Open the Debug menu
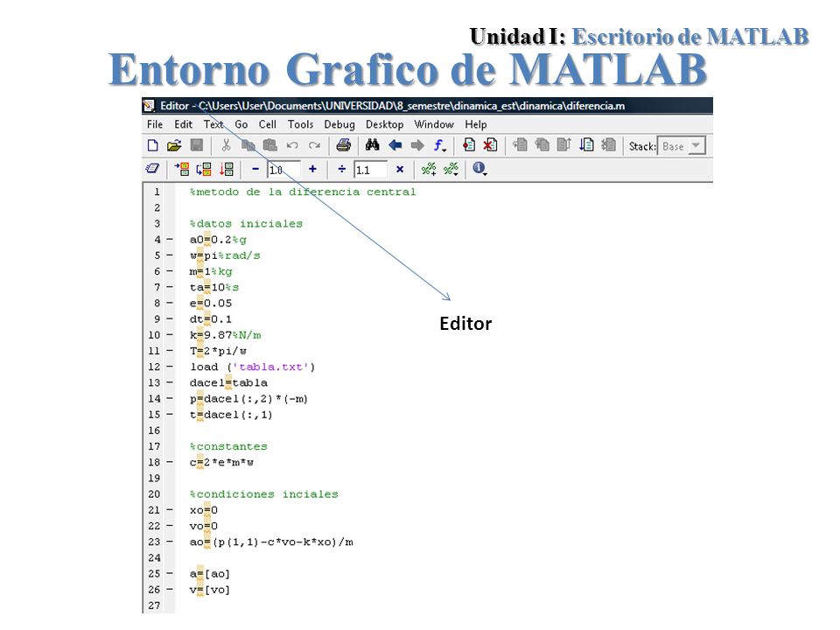Image resolution: width=840 pixels, height=630 pixels. (339, 124)
